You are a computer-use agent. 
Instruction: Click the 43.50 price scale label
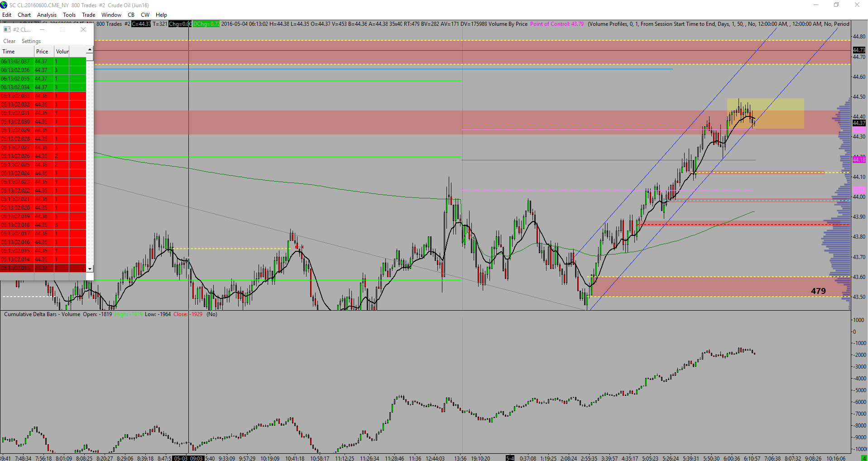pos(859,297)
